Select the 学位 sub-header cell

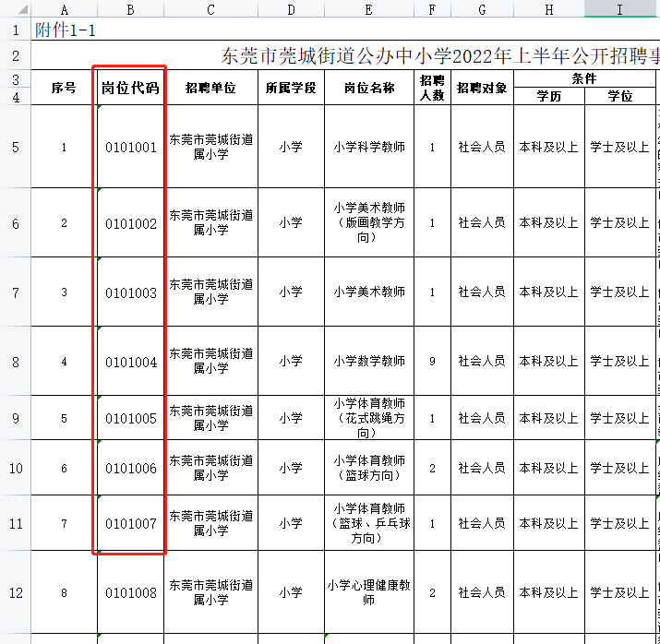click(619, 96)
